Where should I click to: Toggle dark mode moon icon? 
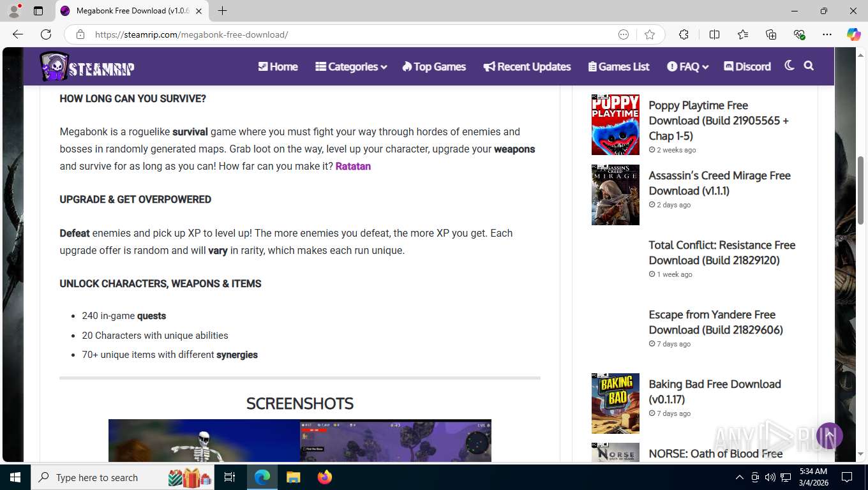tap(789, 66)
